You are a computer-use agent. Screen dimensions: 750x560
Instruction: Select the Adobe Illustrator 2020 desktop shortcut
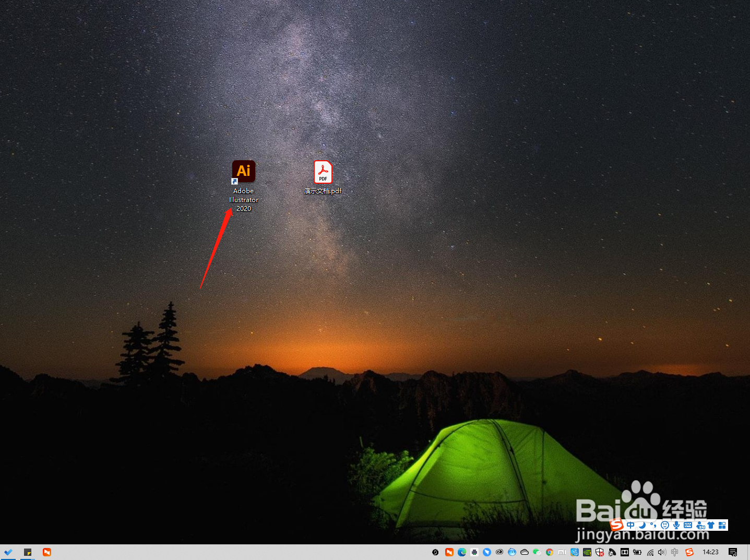(x=244, y=186)
